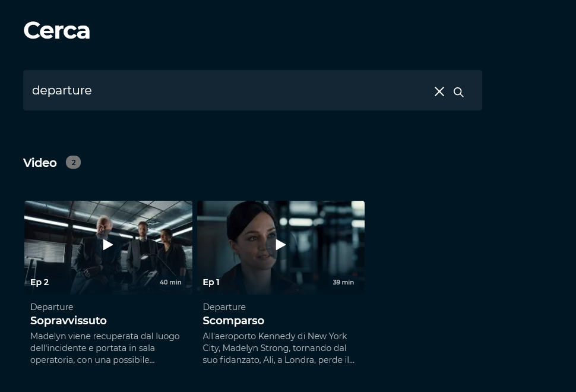
Task: Click the Cerca page heading
Action: [x=56, y=30]
